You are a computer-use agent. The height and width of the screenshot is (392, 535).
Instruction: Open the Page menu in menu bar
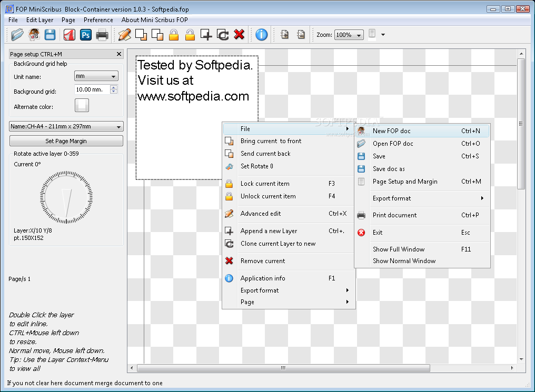68,20
